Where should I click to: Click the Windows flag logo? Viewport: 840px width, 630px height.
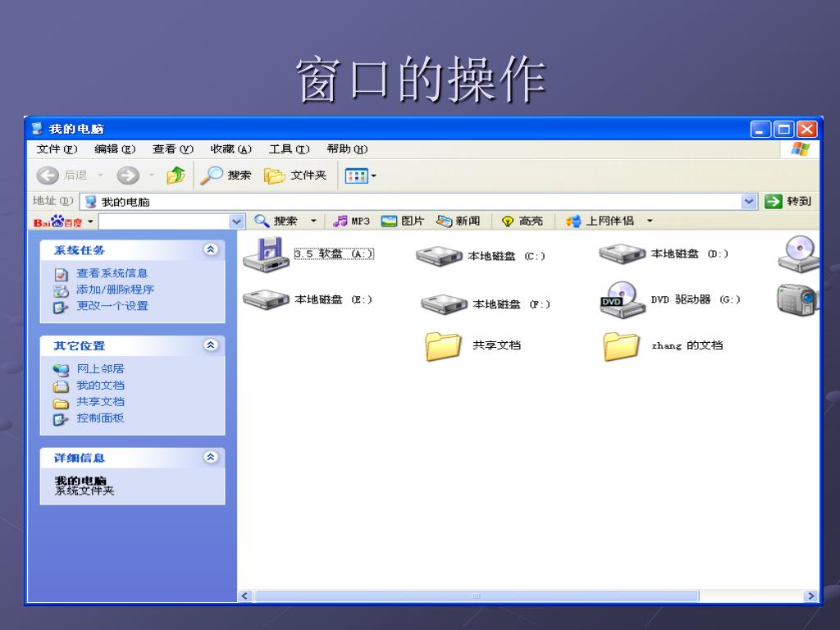801,149
